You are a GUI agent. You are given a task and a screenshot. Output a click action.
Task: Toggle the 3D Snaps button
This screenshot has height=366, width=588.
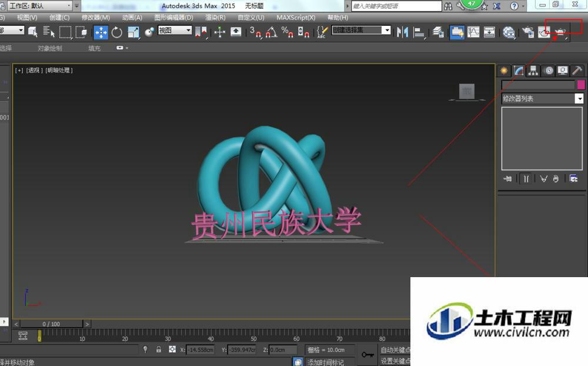click(x=255, y=32)
